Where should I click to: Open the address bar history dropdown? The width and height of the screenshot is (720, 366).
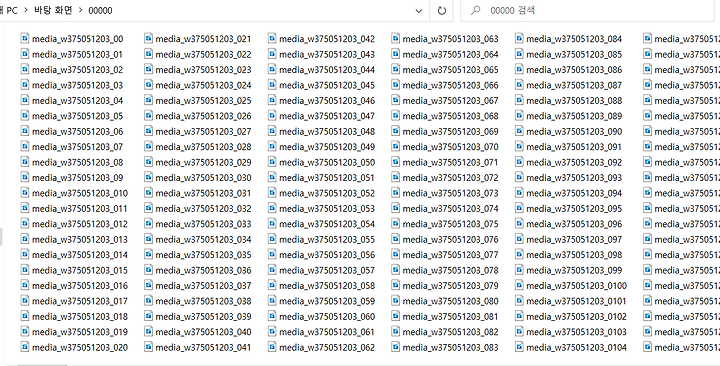click(418, 11)
